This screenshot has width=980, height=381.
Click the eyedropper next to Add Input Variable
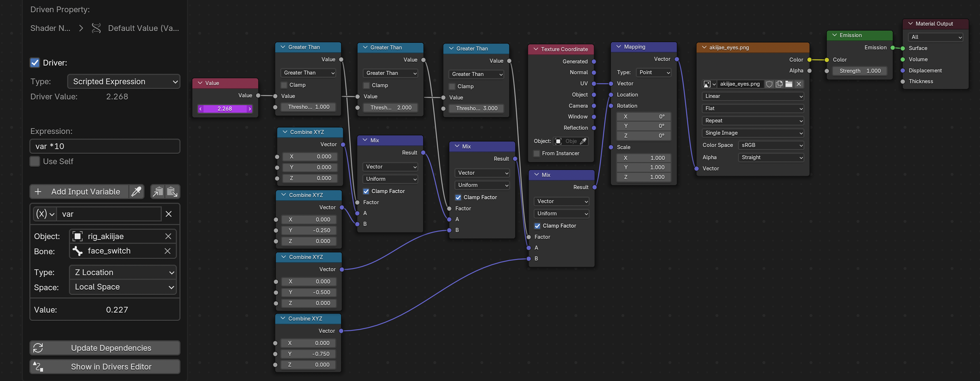tap(136, 191)
